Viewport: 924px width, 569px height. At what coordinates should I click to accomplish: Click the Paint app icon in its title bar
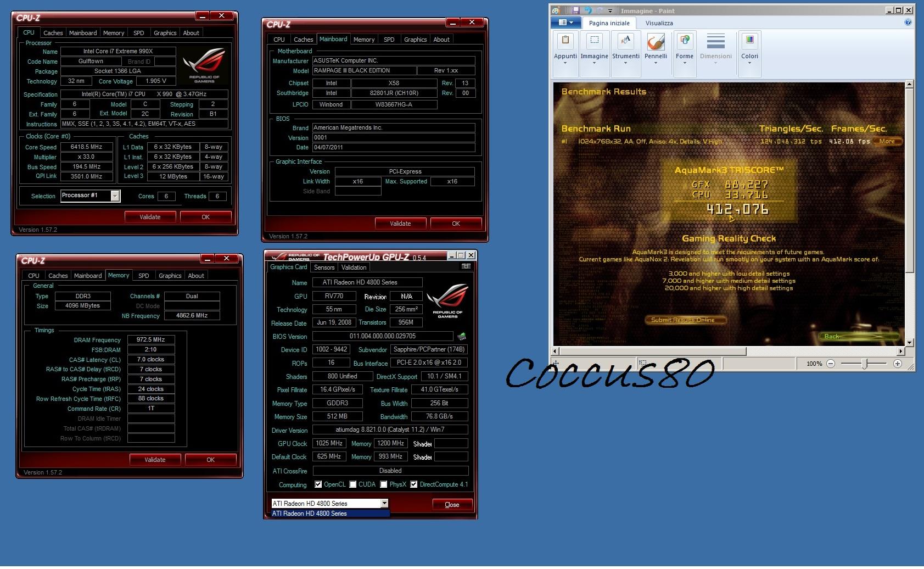(x=556, y=10)
